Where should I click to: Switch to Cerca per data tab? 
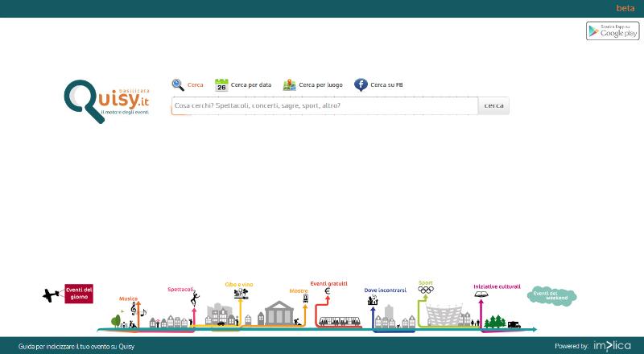tap(251, 85)
